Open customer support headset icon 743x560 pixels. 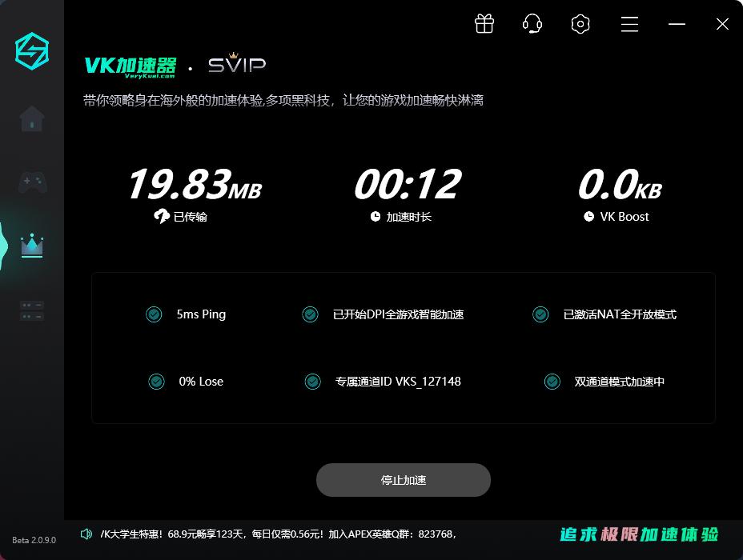(532, 24)
